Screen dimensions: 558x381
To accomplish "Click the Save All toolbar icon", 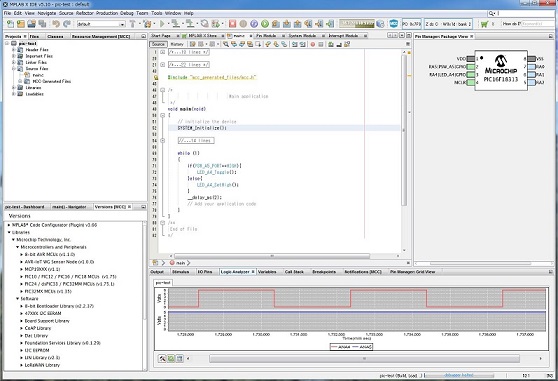I will 42,24.
